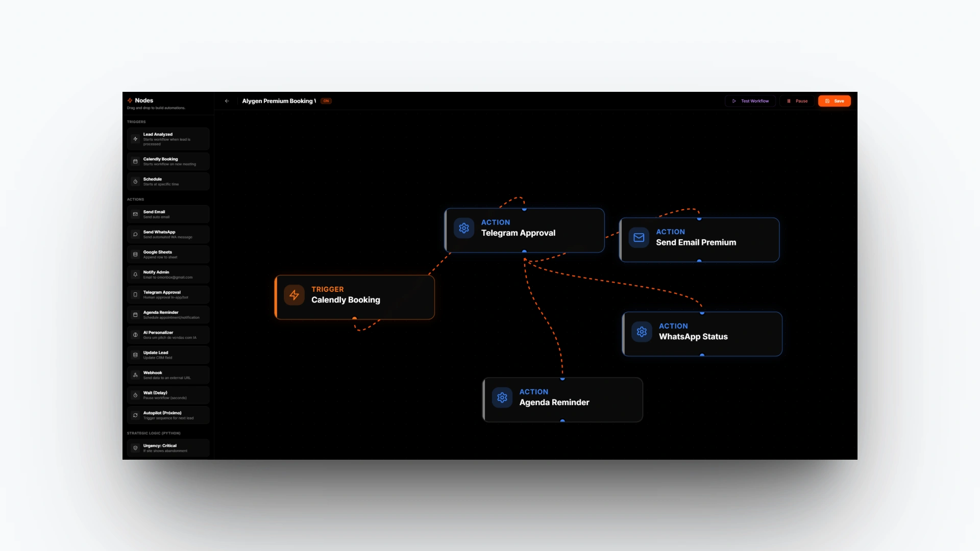
Task: Click the Test Workflow button
Action: 750,101
